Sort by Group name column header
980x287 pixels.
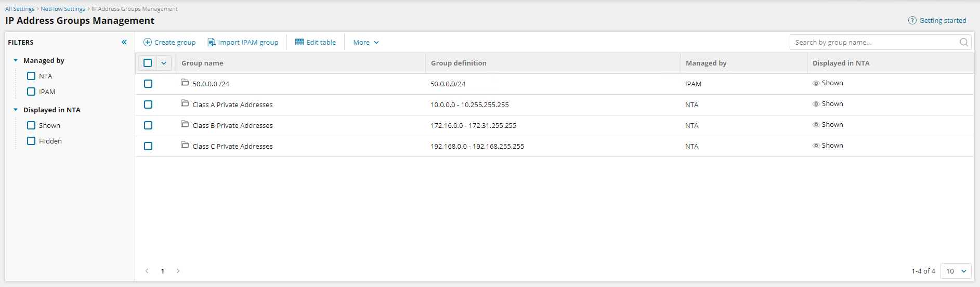click(x=202, y=63)
